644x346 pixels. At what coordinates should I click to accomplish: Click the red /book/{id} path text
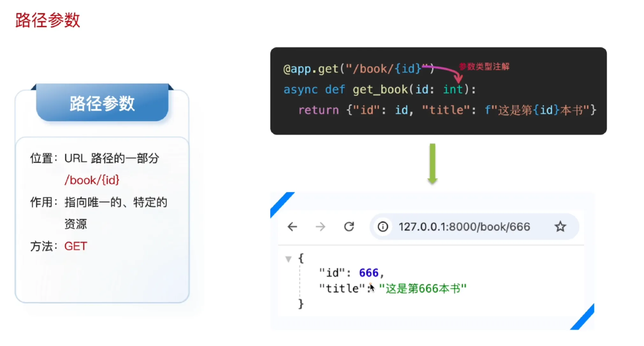click(x=92, y=180)
